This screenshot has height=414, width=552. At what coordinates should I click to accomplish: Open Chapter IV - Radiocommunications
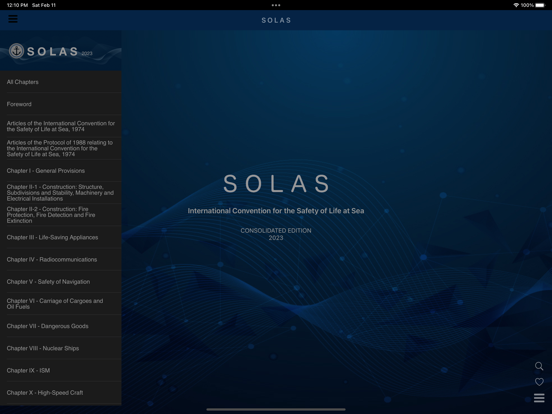click(x=61, y=259)
